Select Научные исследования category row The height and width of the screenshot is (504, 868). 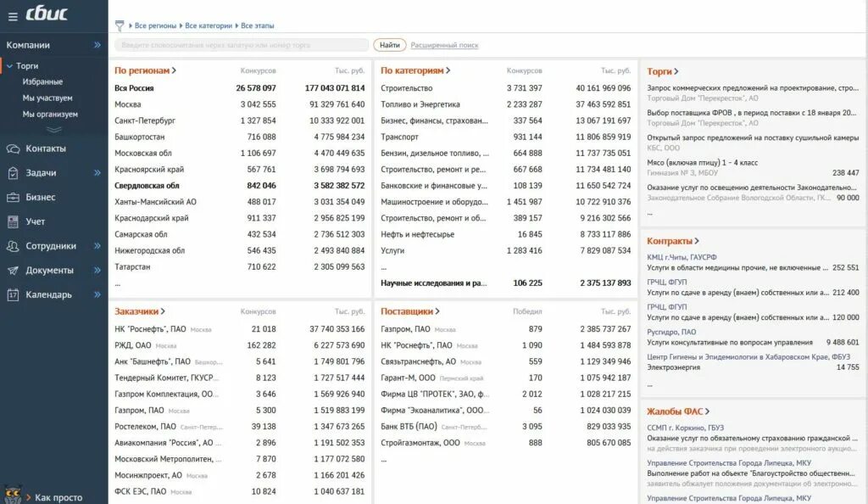tap(505, 283)
